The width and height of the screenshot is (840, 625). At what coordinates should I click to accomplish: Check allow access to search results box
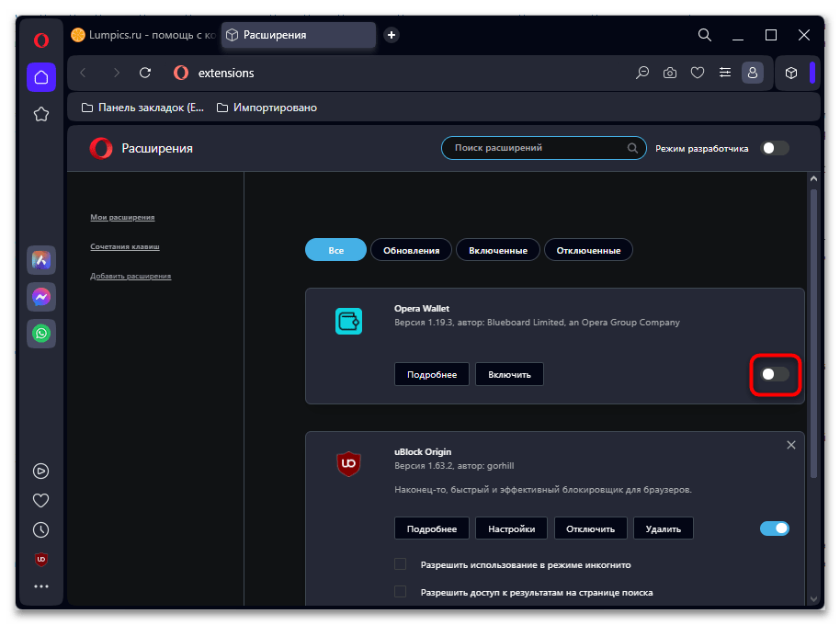(400, 592)
